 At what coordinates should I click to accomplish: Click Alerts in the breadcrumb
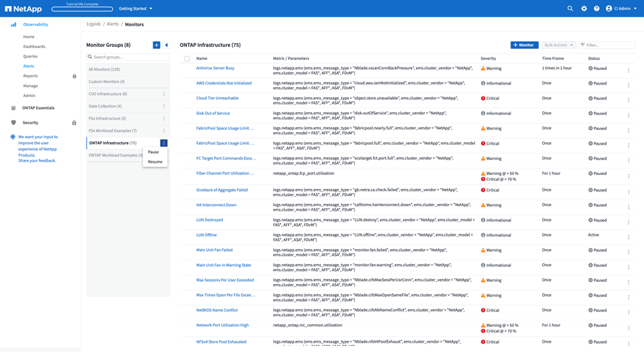click(x=112, y=24)
